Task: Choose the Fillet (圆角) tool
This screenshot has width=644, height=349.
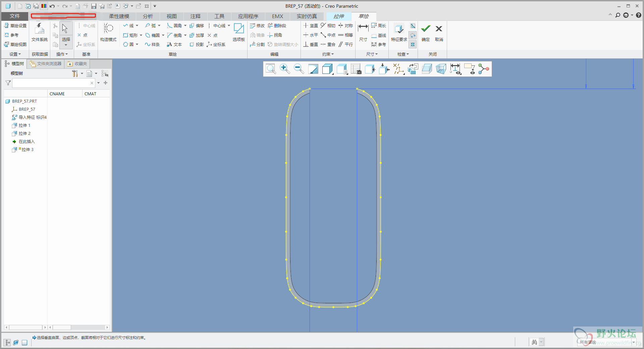Action: pyautogui.click(x=174, y=26)
